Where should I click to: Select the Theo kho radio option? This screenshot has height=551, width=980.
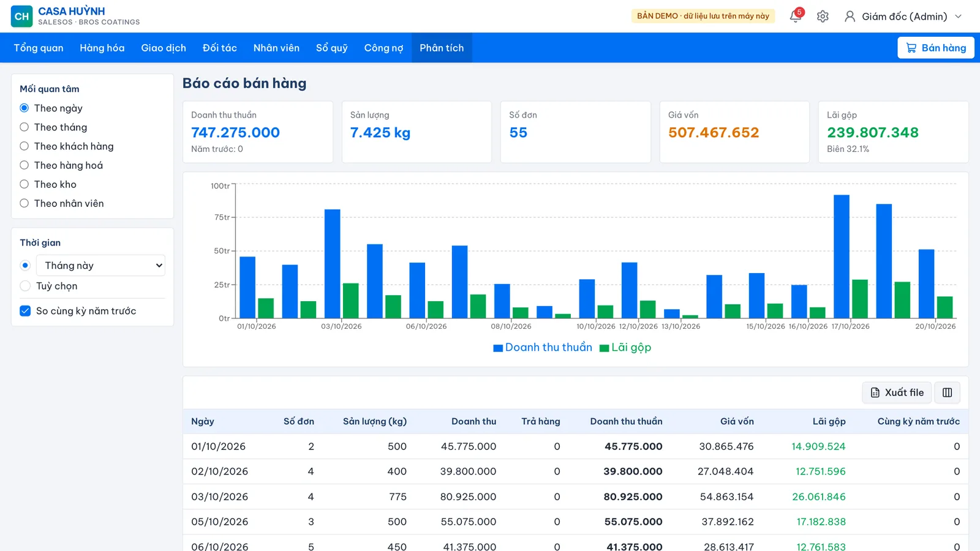pos(24,184)
